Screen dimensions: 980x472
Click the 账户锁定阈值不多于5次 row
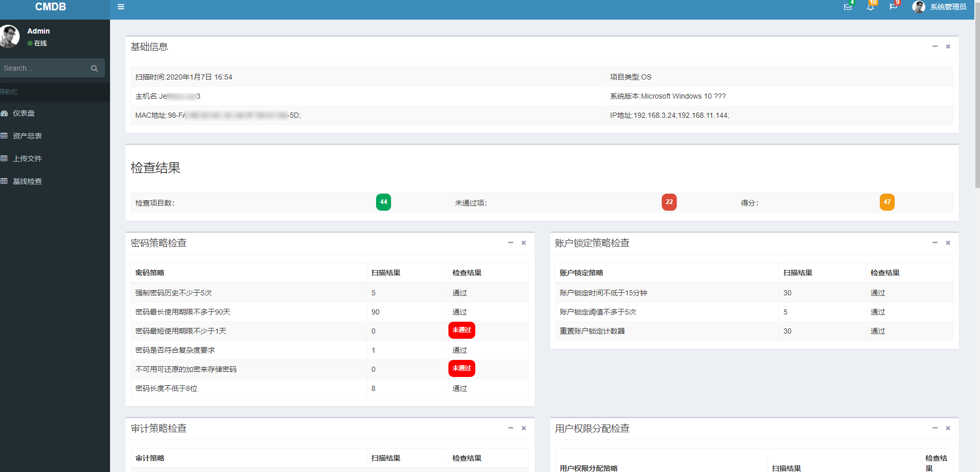754,312
